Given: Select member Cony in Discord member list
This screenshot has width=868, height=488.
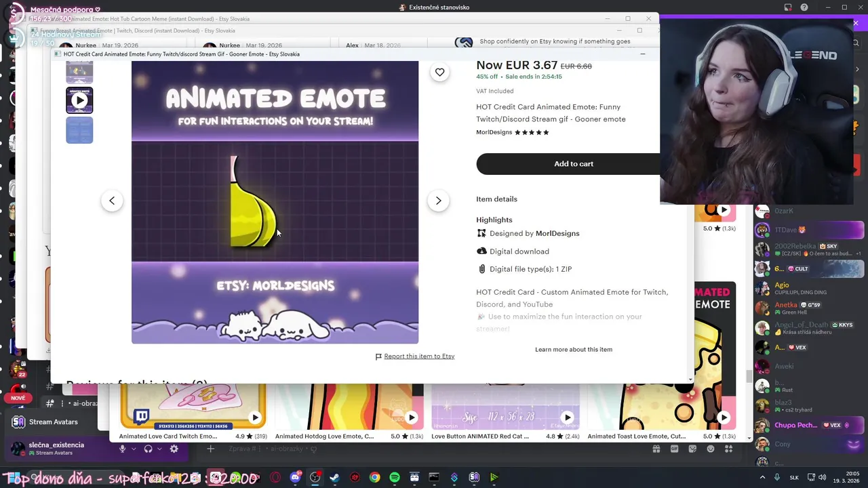Looking at the screenshot, I should pos(809,445).
